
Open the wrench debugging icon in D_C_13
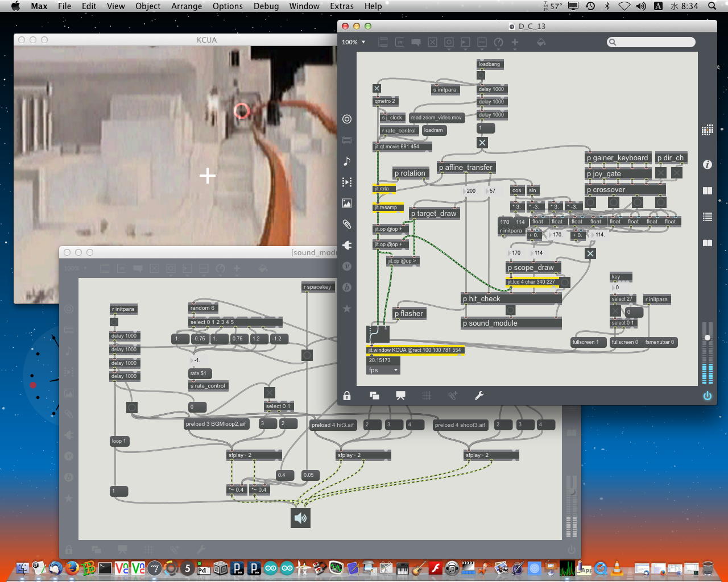479,396
